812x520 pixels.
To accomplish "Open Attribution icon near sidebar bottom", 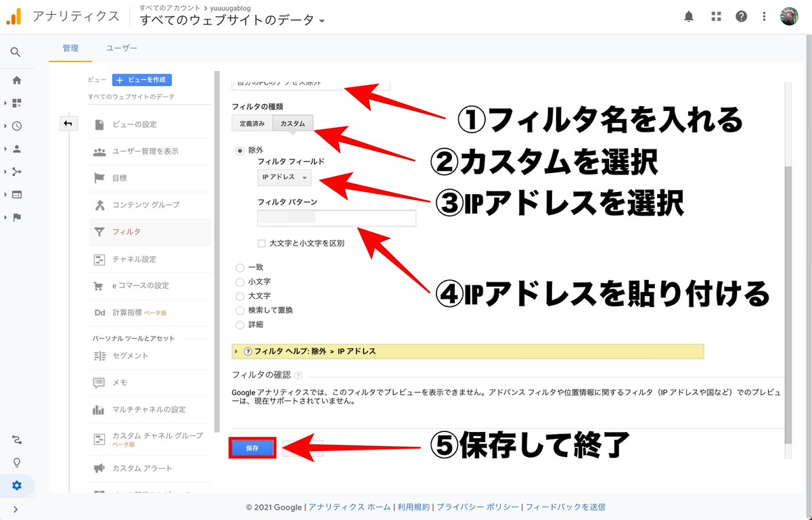I will 17,440.
